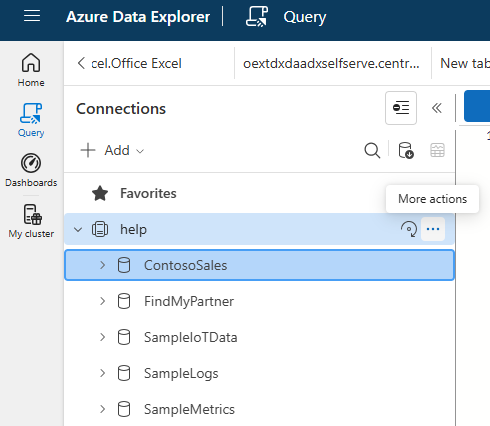The height and width of the screenshot is (426, 490).
Task: Select the FindMyPartner tree row
Action: point(259,301)
